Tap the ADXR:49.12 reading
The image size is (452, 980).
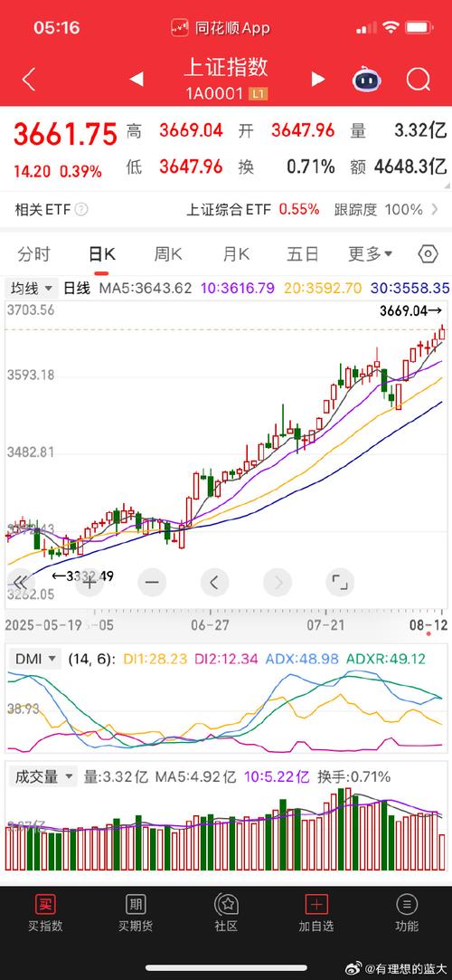[x=386, y=658]
